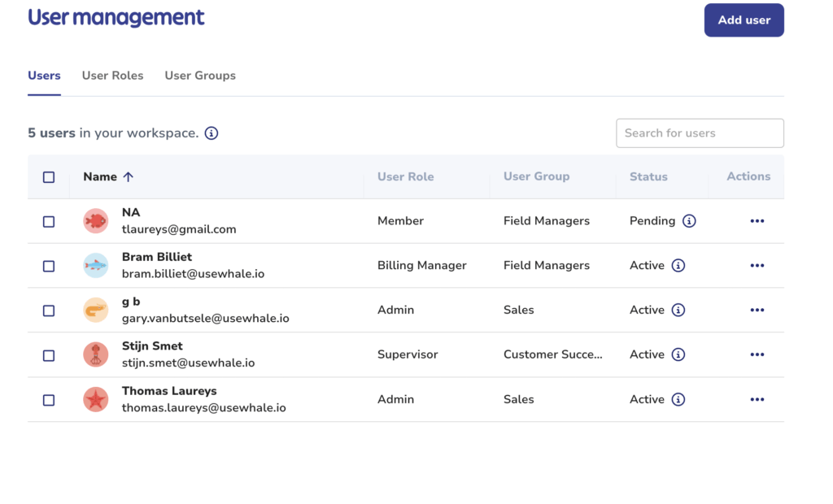The width and height of the screenshot is (833, 504).
Task: Click the info icon beside workspace user count
Action: (x=212, y=133)
